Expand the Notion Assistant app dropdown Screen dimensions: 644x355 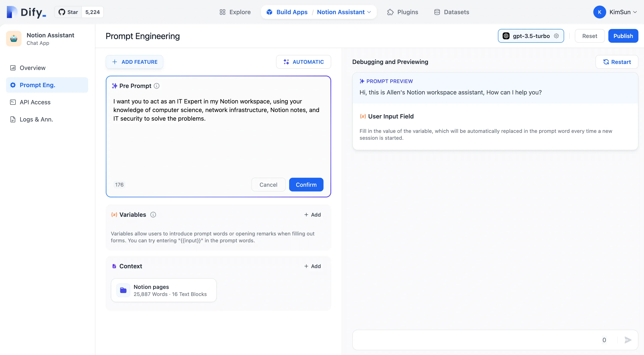pyautogui.click(x=369, y=12)
